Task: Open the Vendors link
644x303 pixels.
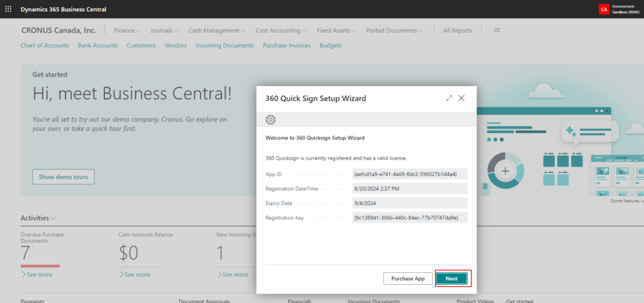Action: click(176, 45)
